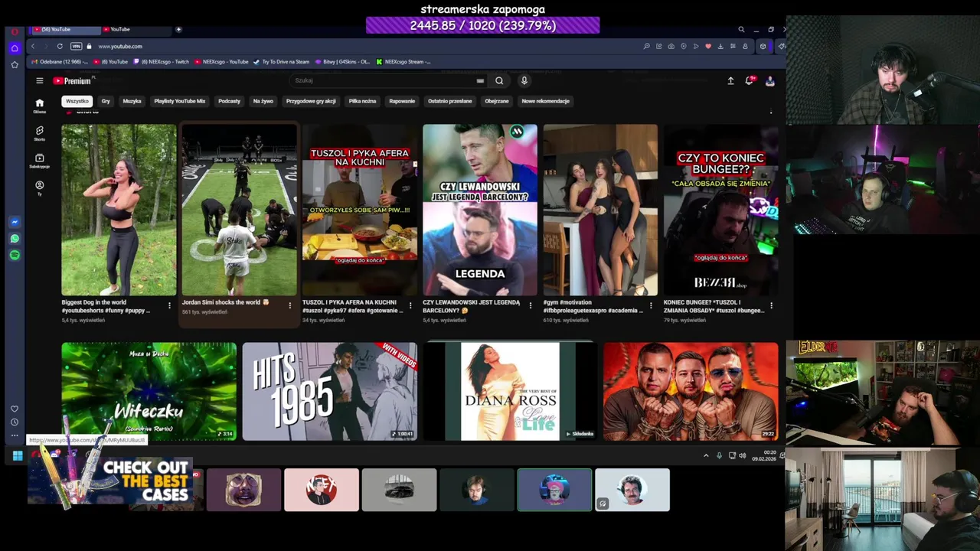
Task: Select the Obejrzane filter chip
Action: tap(496, 101)
